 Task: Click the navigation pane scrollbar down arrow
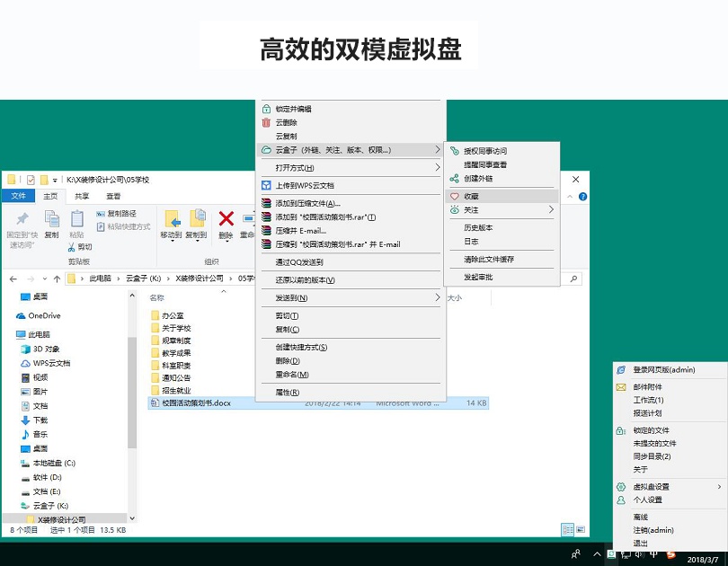tap(132, 518)
